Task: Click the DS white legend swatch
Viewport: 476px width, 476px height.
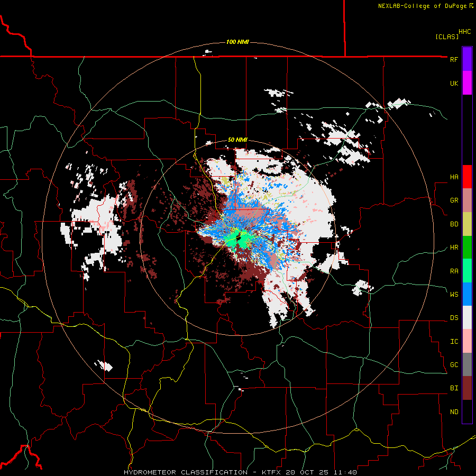Action: pos(467,317)
